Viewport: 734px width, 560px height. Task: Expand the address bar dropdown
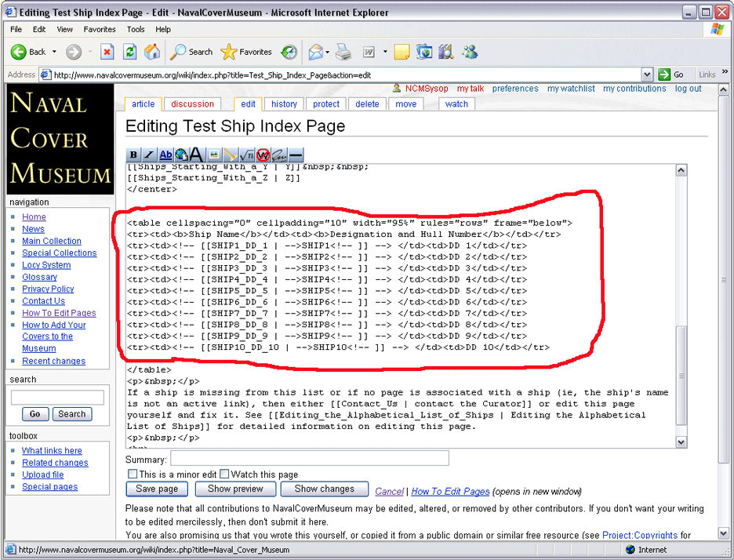pyautogui.click(x=647, y=75)
